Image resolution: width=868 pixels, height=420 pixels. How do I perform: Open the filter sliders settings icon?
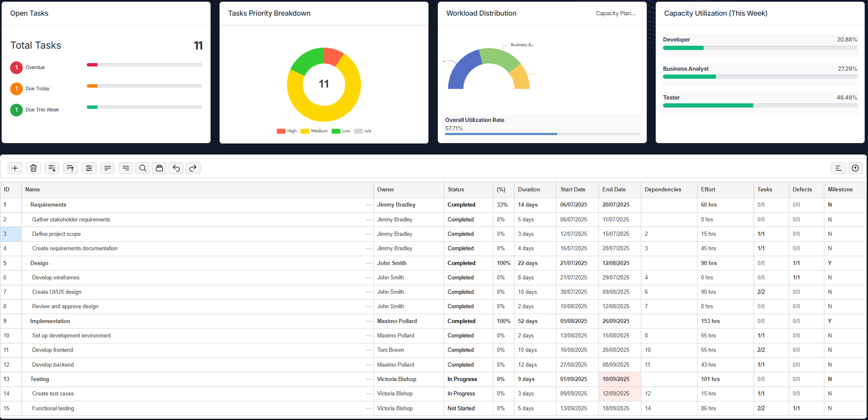[x=89, y=168]
